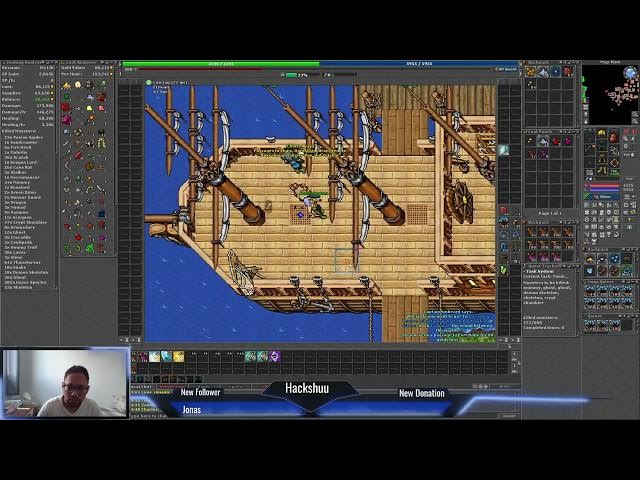Open the Server Log chat tab
Viewport: 640px width, 480px height.
[x=172, y=386]
